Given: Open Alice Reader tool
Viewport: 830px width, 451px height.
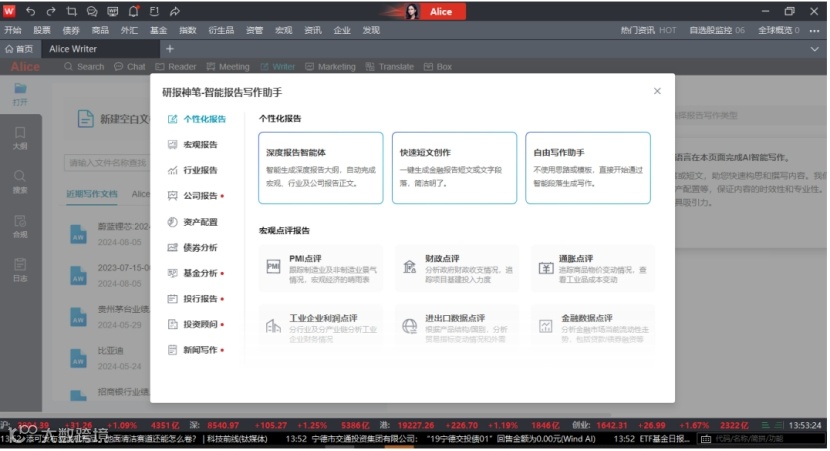Looking at the screenshot, I should coord(176,67).
